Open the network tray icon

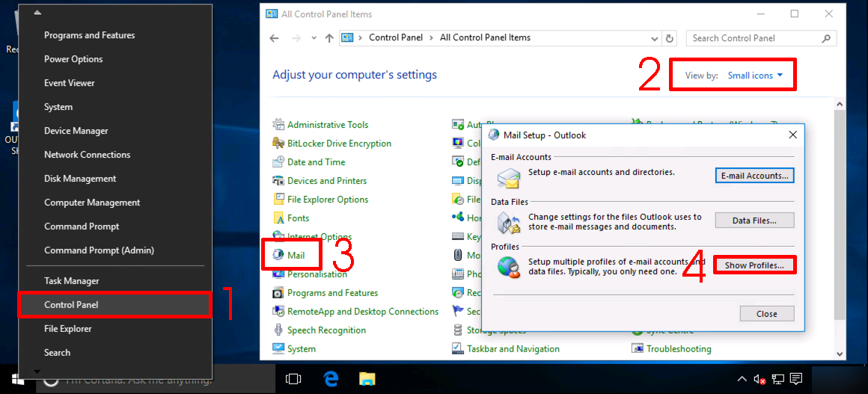click(x=777, y=380)
